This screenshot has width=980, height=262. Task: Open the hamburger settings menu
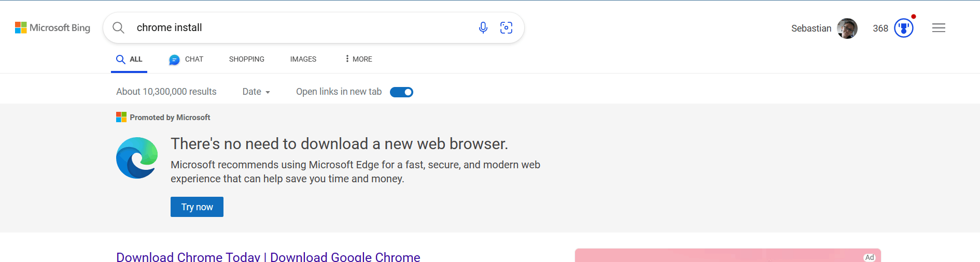click(939, 28)
